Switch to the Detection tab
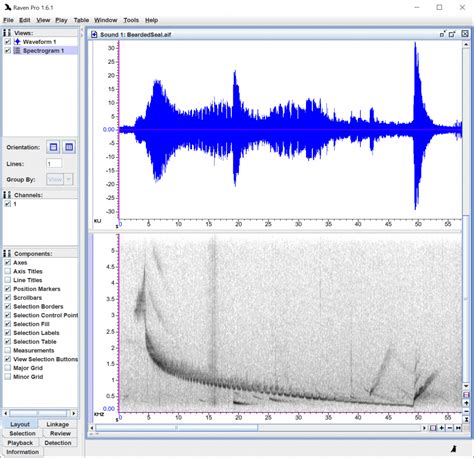Screen dimensions: 474x458 [58, 443]
